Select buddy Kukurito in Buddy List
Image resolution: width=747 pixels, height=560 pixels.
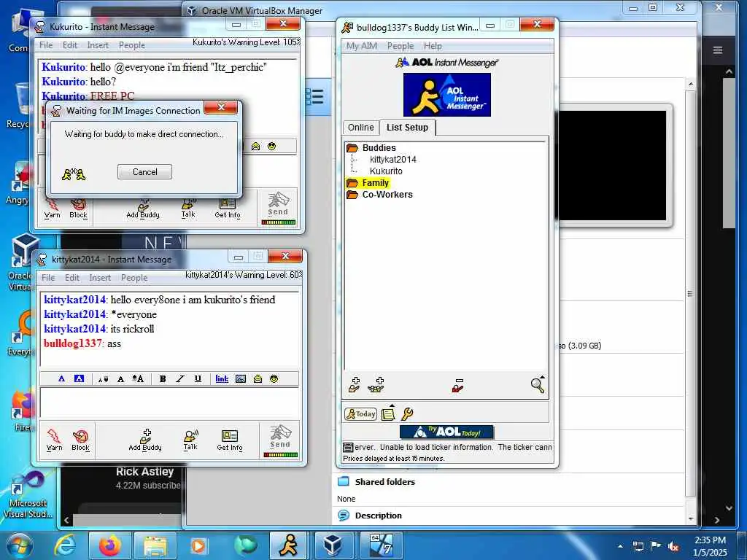pos(386,171)
